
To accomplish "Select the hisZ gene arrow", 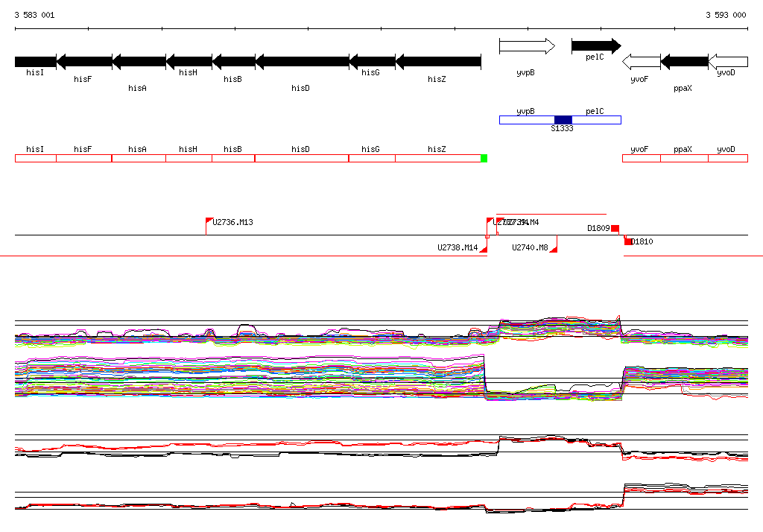I will 437,61.
